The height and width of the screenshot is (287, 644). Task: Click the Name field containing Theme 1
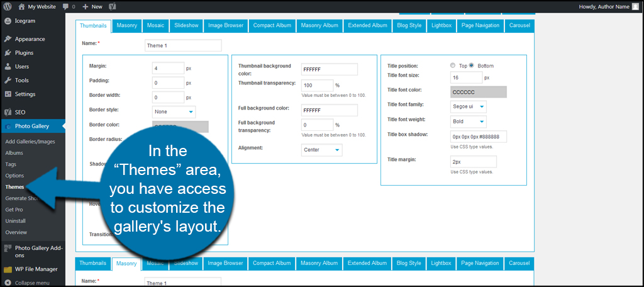click(x=183, y=45)
